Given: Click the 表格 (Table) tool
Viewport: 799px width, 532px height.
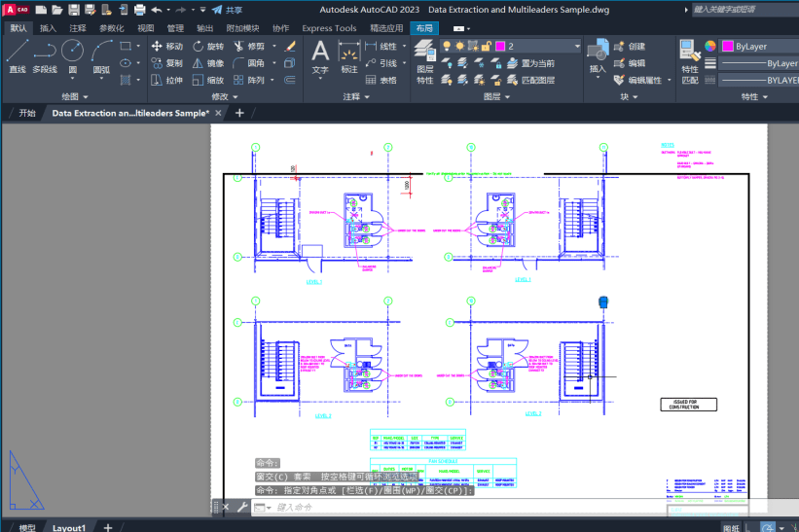Looking at the screenshot, I should (x=381, y=80).
